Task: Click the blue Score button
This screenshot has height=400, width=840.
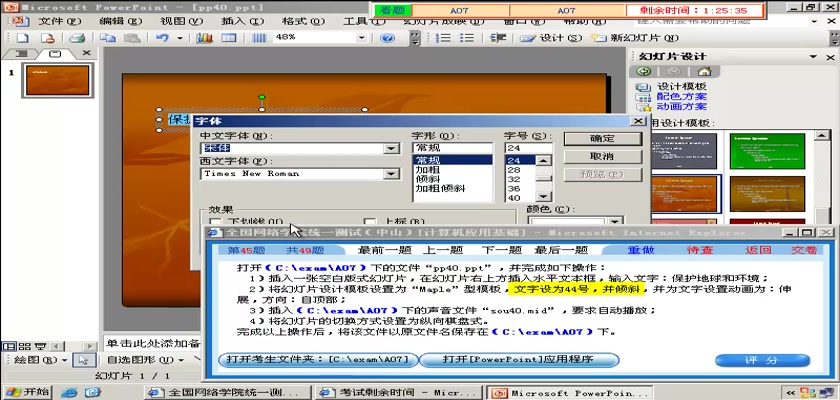Action: [762, 360]
